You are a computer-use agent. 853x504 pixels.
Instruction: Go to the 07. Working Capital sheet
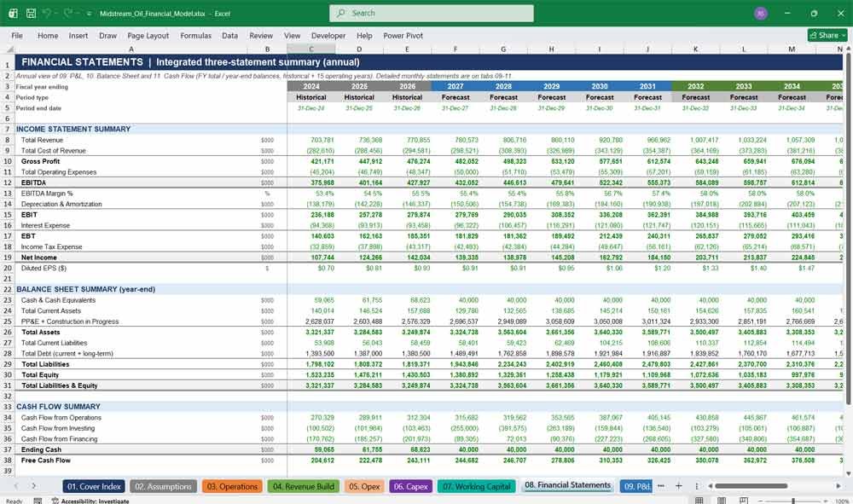click(x=477, y=486)
